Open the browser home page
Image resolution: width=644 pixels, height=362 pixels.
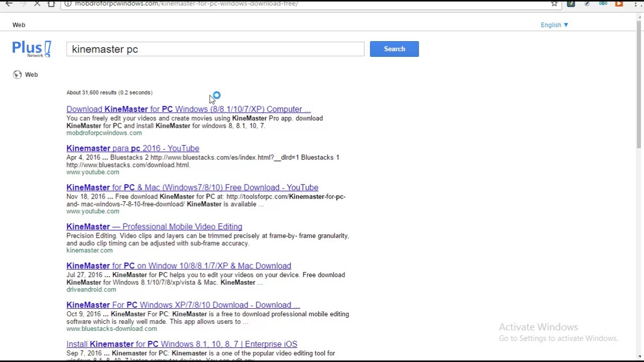pyautogui.click(x=51, y=4)
